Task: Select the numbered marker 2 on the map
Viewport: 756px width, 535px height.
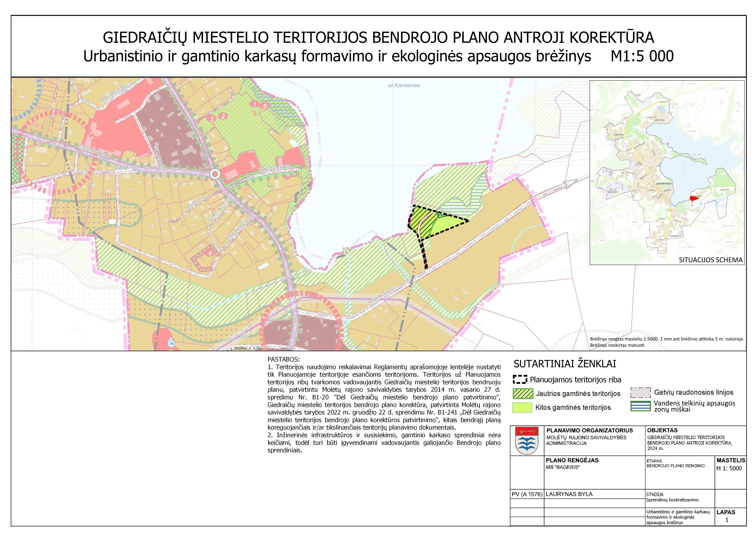Action: pos(223,116)
